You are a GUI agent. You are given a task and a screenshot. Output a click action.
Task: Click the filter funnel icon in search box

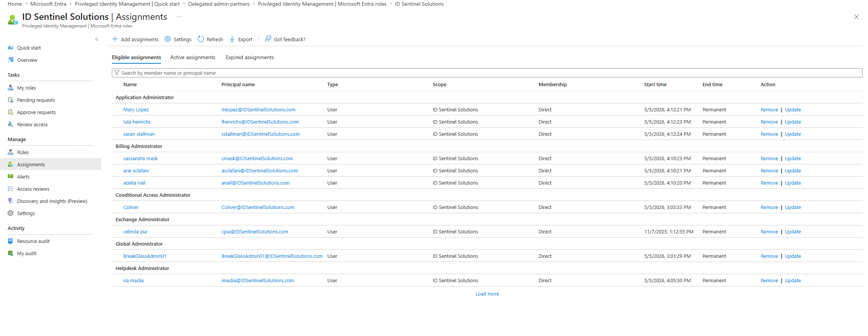pos(117,73)
